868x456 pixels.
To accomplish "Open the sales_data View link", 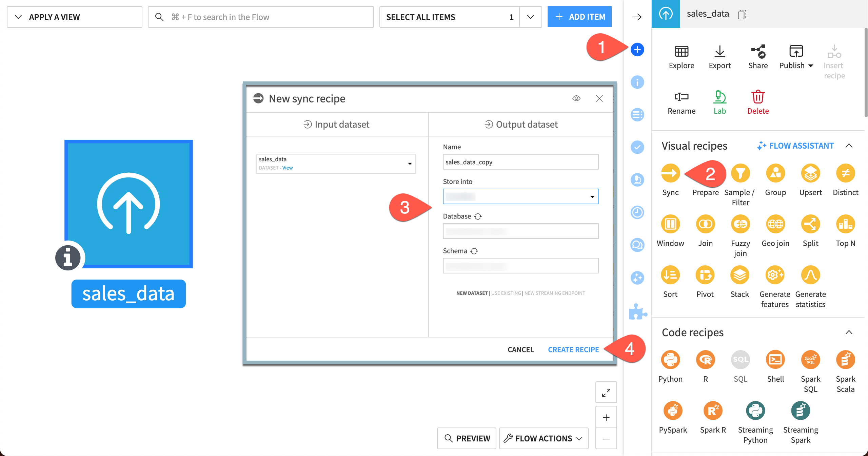I will coord(288,168).
